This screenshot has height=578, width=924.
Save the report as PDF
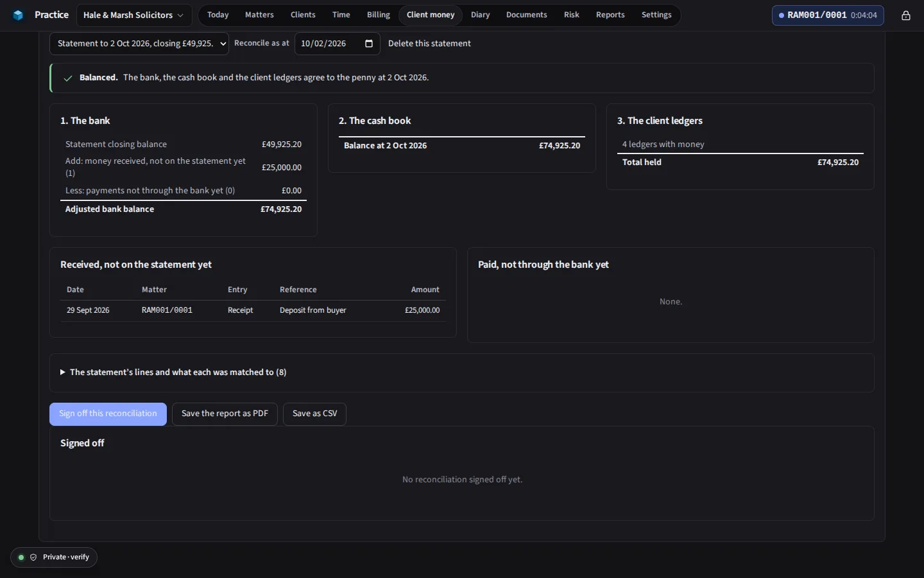(x=225, y=414)
